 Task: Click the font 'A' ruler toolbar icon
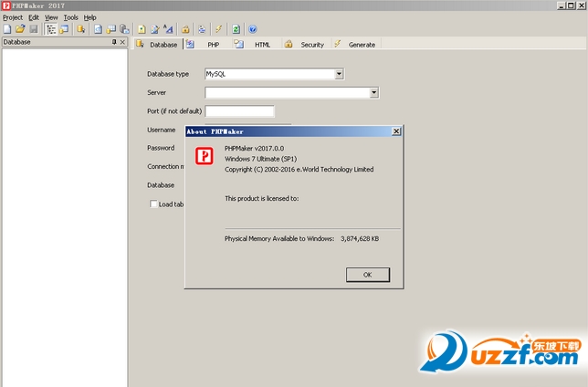(x=168, y=29)
